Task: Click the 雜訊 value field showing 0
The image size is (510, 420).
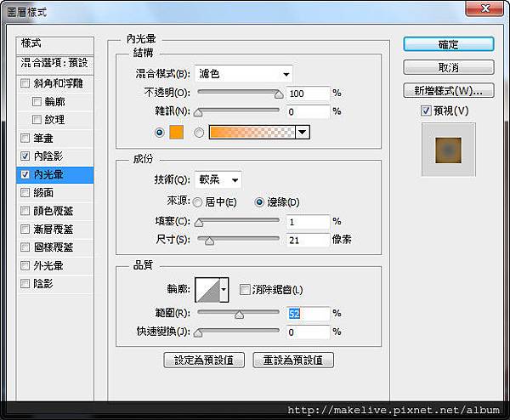Action: [x=308, y=112]
